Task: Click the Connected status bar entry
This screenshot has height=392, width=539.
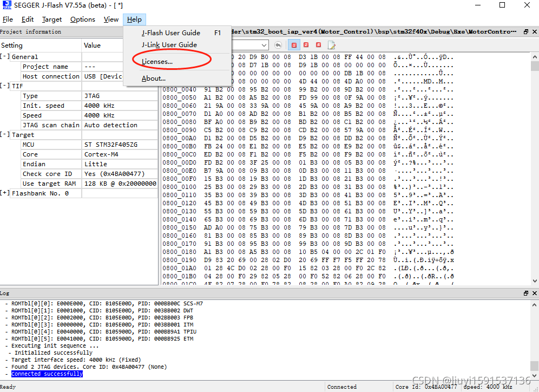Action: click(x=341, y=387)
